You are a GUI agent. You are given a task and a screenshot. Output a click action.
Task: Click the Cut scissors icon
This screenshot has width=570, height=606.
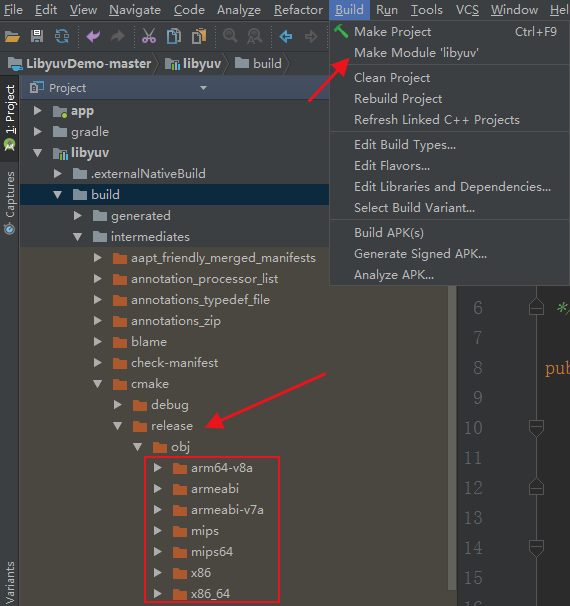point(149,36)
